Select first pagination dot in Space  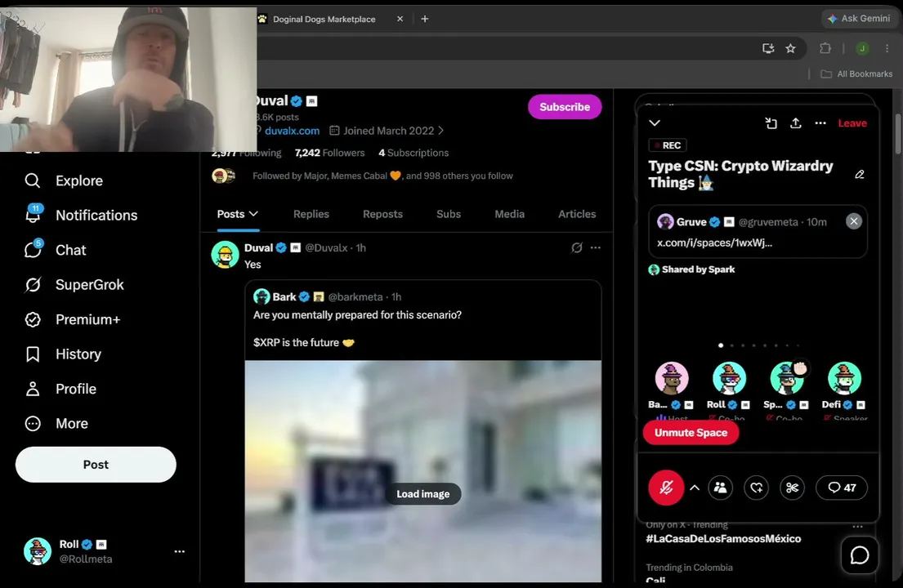721,345
